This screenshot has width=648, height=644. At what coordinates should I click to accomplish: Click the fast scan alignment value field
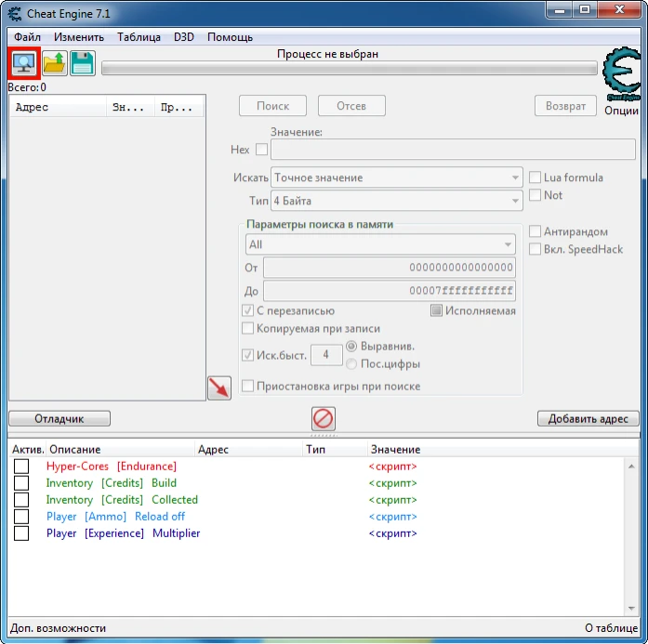click(x=326, y=355)
